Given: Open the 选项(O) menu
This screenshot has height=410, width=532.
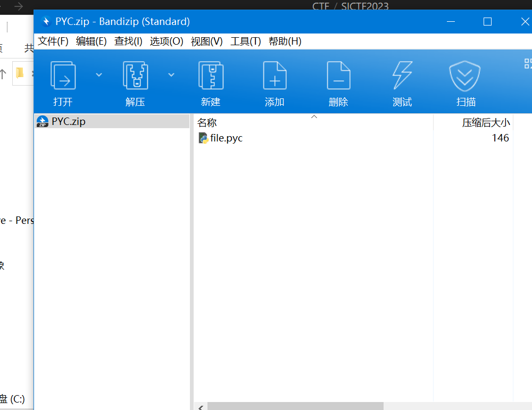Looking at the screenshot, I should click(167, 41).
